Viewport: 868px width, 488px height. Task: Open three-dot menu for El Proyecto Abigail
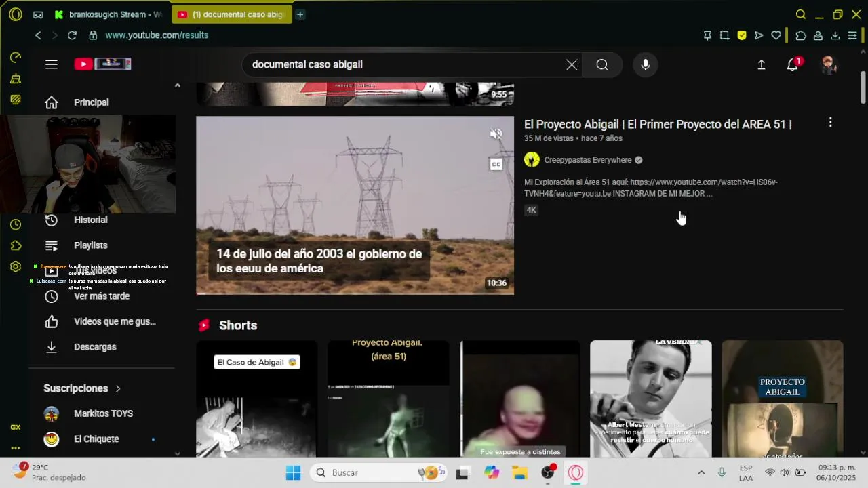pyautogui.click(x=830, y=123)
